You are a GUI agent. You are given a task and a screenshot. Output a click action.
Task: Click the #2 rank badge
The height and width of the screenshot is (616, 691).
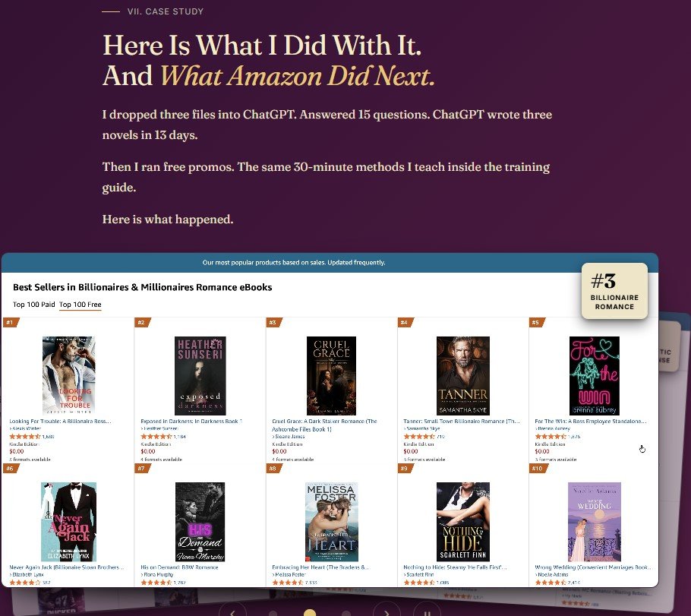[x=142, y=322]
